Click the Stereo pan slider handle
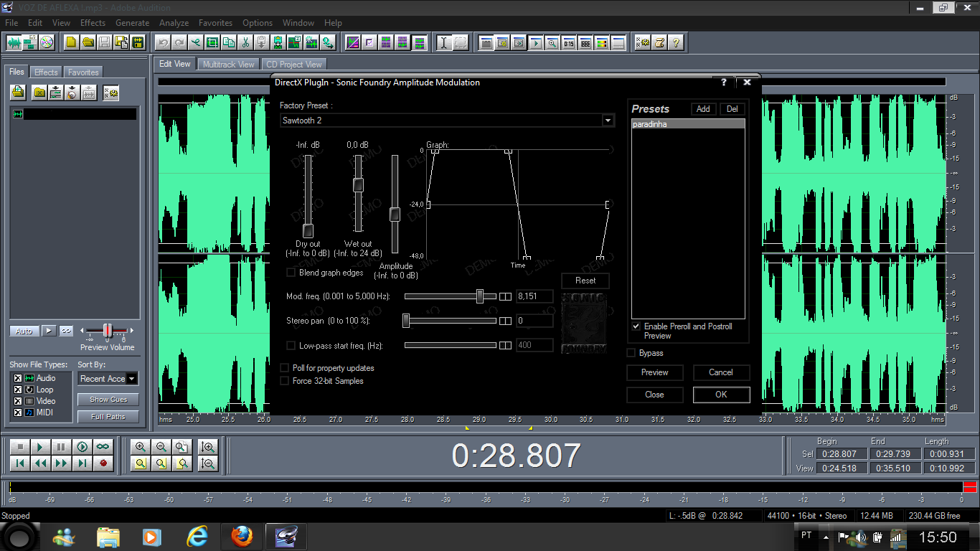 (406, 321)
